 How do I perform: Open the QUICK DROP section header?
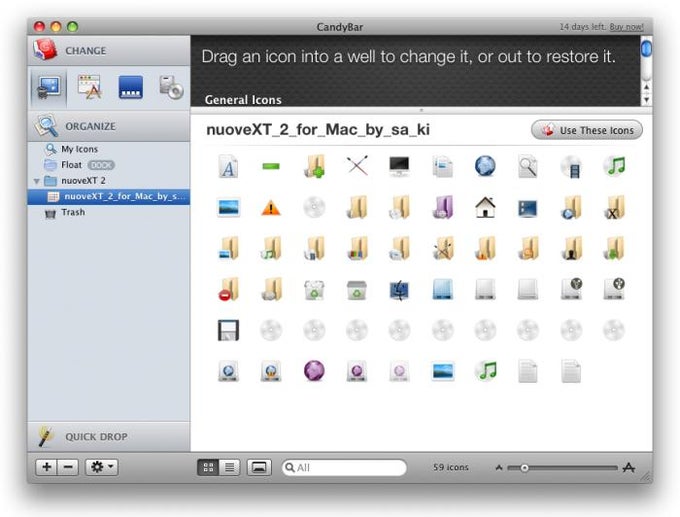pyautogui.click(x=109, y=436)
